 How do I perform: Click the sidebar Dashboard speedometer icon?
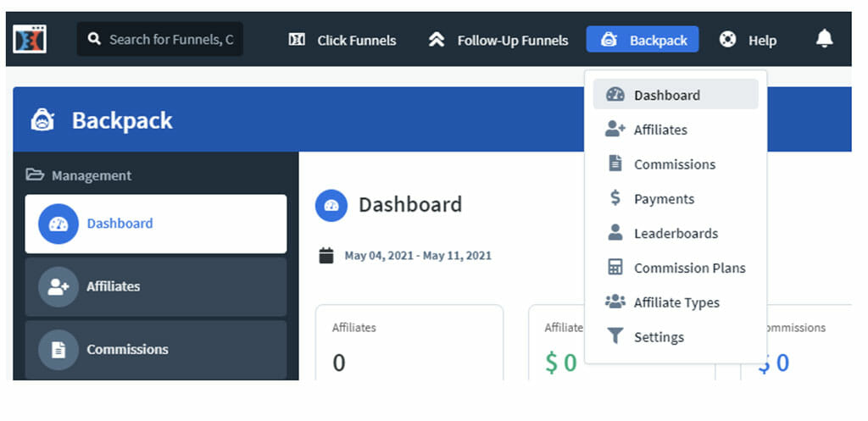coord(58,224)
